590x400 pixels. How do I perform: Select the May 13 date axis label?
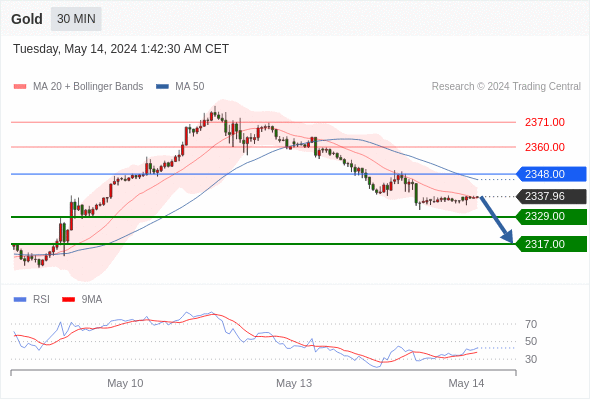(294, 383)
